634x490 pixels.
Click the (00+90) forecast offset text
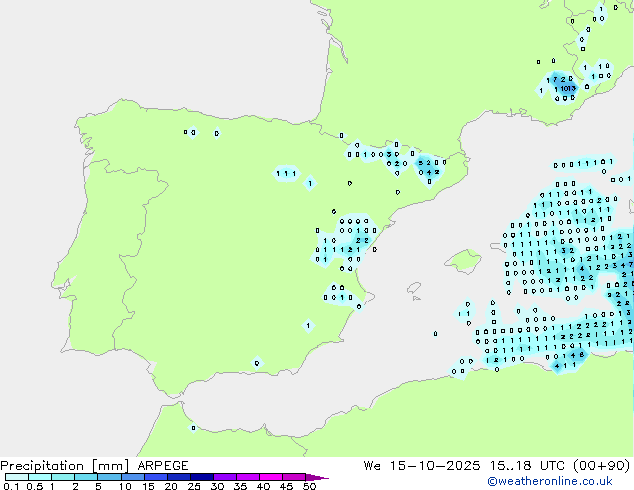[603, 465]
